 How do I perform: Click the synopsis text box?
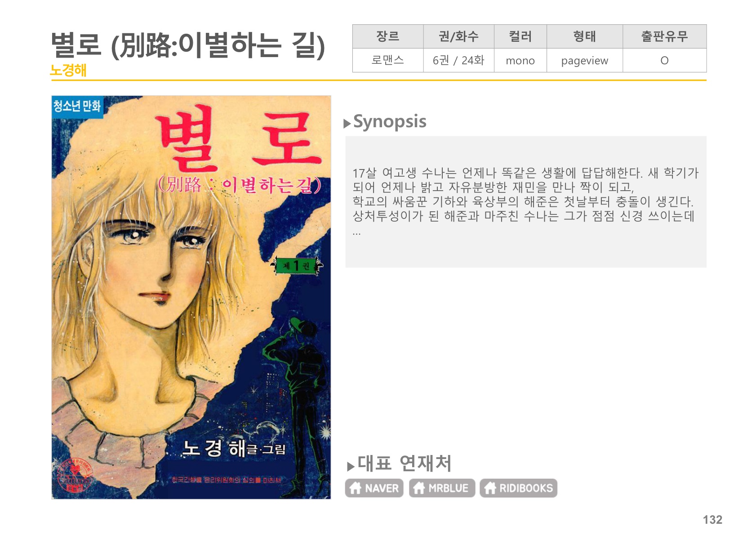526,202
